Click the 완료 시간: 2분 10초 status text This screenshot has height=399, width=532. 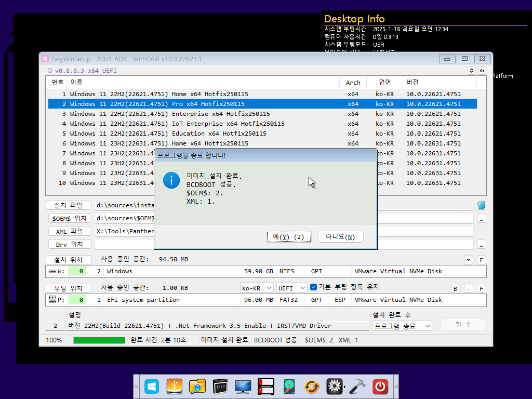[x=158, y=340]
